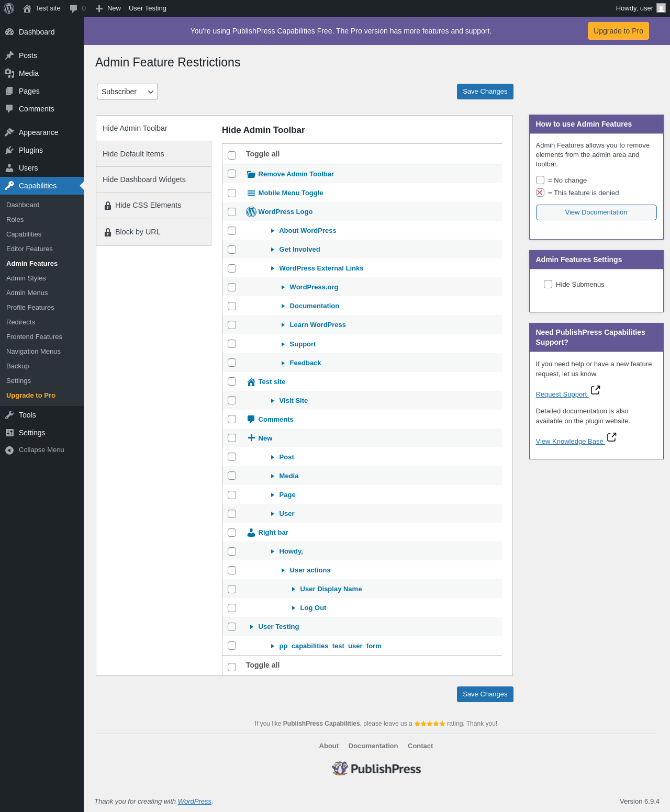This screenshot has width=670, height=812.
Task: Open the Contact link in the footer
Action: pyautogui.click(x=420, y=746)
